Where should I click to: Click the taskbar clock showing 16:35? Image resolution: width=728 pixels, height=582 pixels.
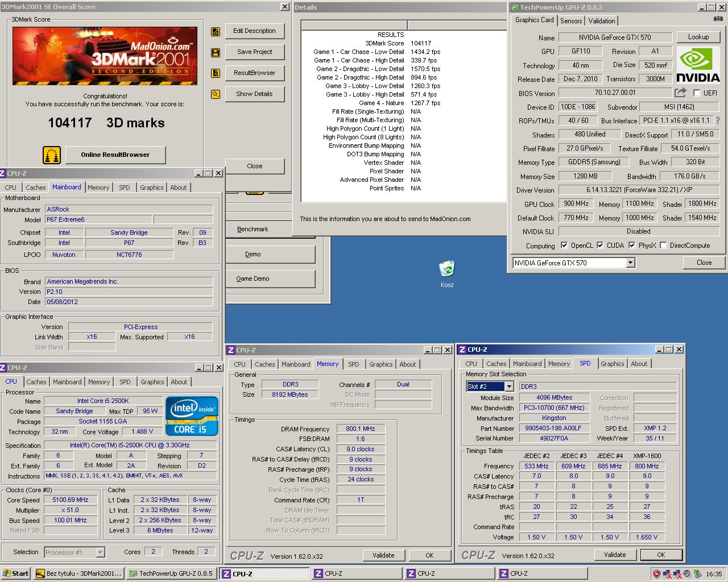click(714, 574)
